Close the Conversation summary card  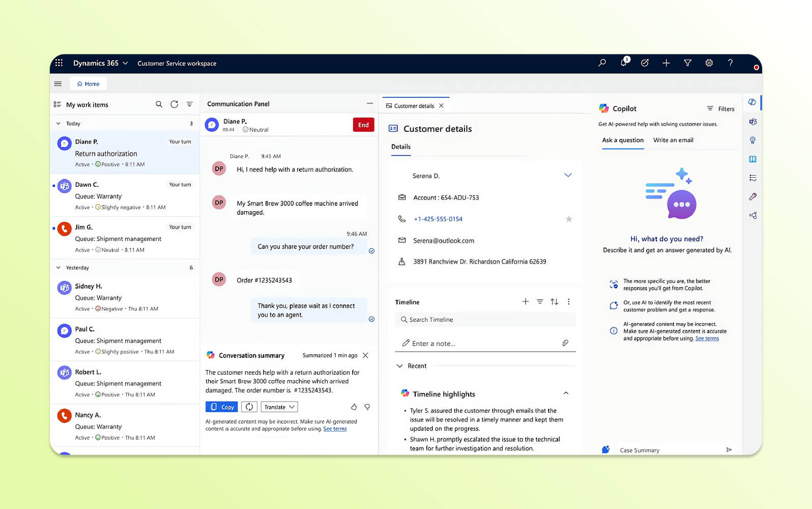coord(365,355)
